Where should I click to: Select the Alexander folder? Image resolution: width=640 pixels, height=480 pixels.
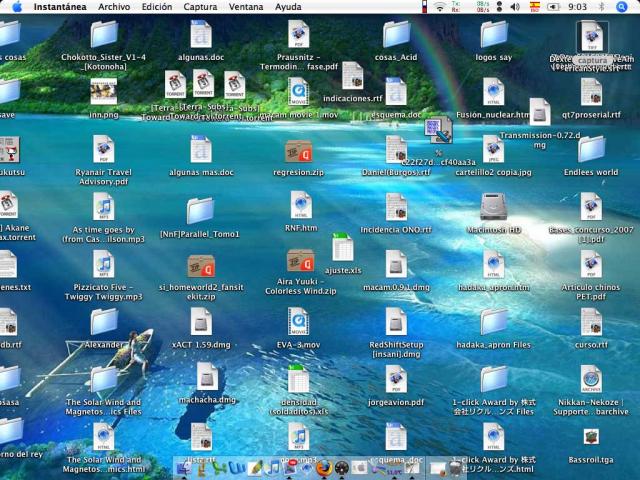pyautogui.click(x=104, y=322)
